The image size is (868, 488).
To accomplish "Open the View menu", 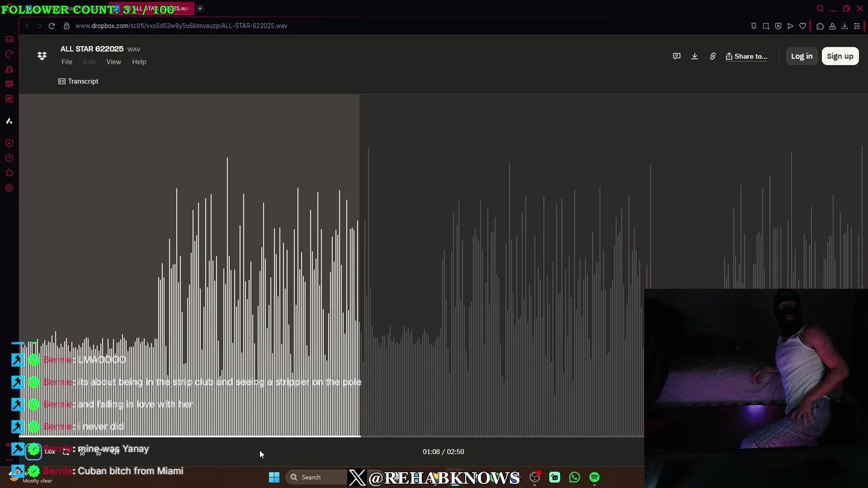I will (113, 62).
